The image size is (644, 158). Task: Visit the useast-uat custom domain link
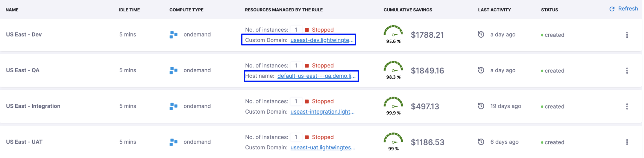point(323,148)
